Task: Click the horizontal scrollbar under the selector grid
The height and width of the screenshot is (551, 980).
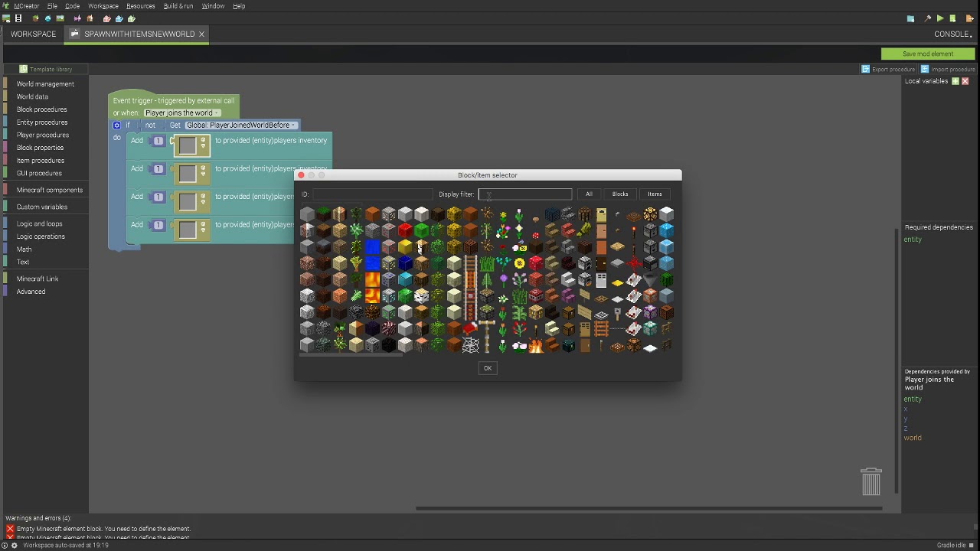Action: click(351, 355)
